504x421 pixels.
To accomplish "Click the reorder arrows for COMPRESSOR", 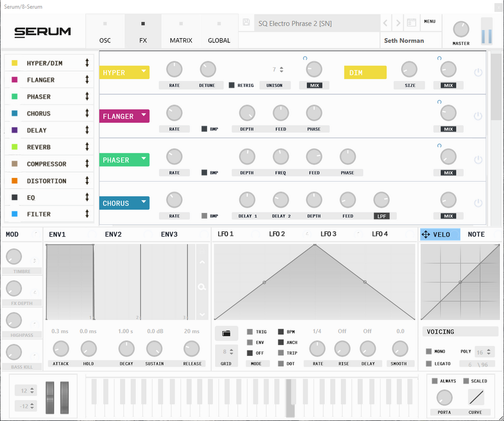I will [x=87, y=163].
